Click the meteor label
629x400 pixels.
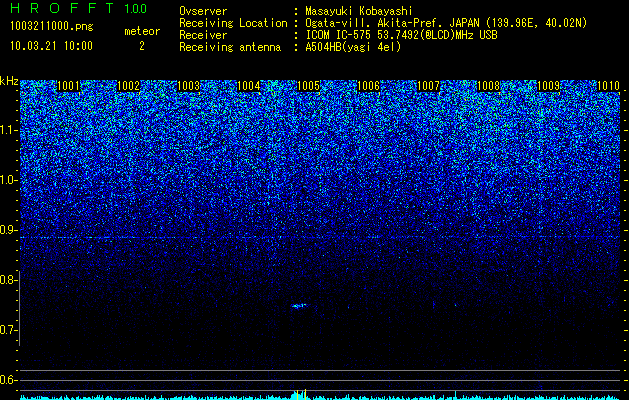(x=142, y=31)
